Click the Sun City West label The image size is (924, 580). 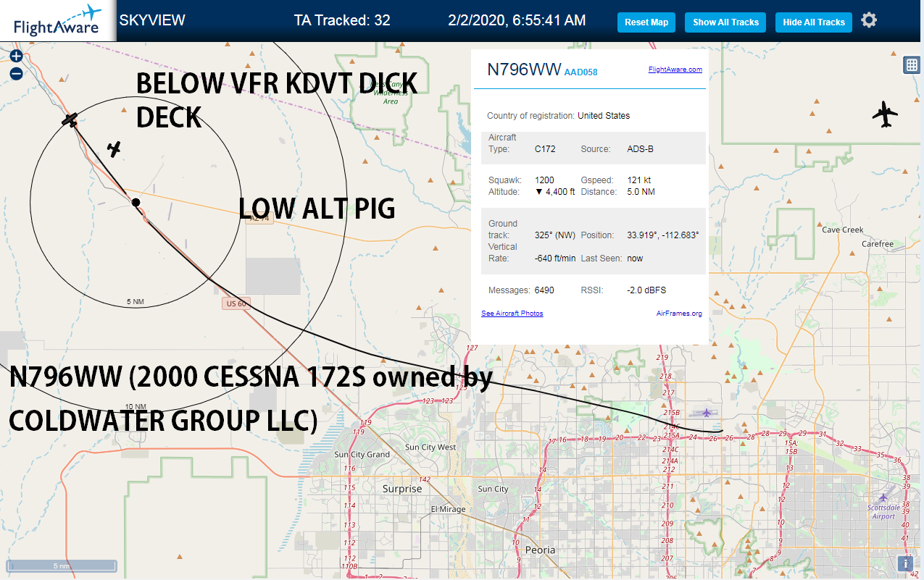[x=430, y=447]
